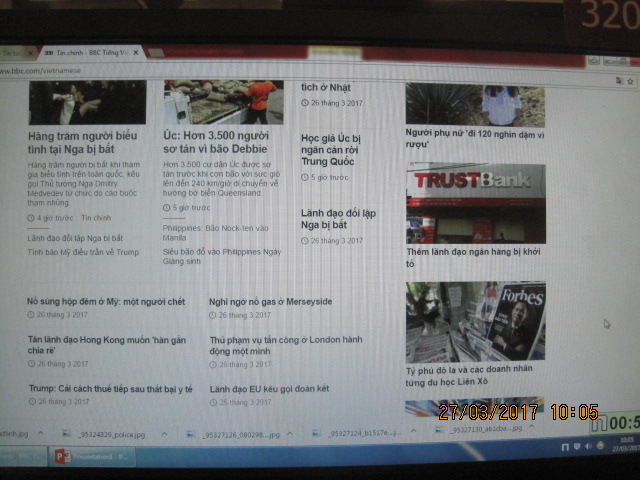The image size is (640, 480).
Task: Click the taskbar clock showing 10:05
Action: point(627,444)
